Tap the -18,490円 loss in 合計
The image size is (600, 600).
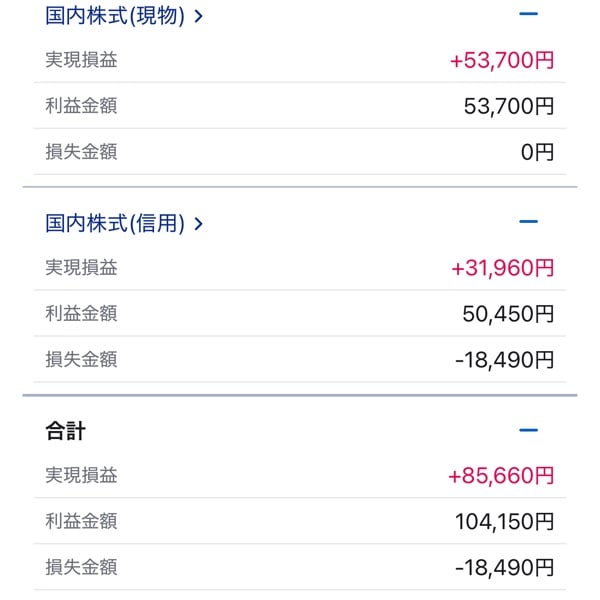[504, 567]
